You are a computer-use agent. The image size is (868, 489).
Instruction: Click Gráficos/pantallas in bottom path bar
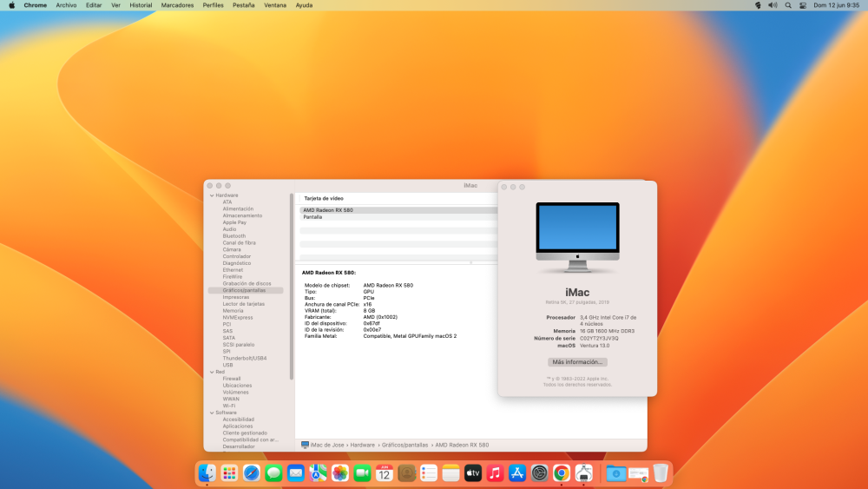404,445
